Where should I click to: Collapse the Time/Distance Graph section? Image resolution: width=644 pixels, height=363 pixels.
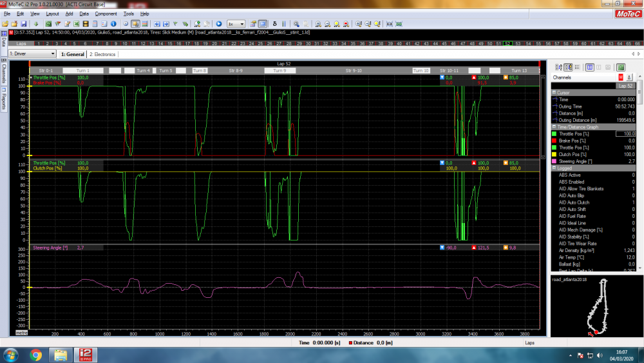pyautogui.click(x=554, y=126)
